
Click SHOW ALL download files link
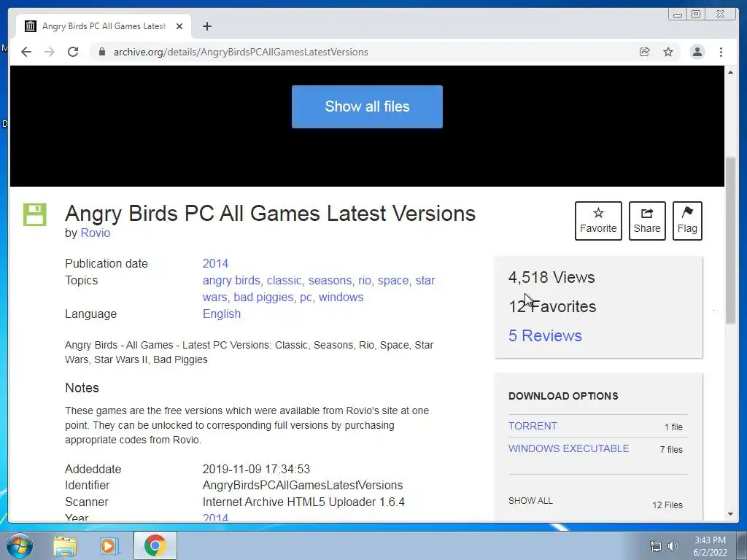530,501
